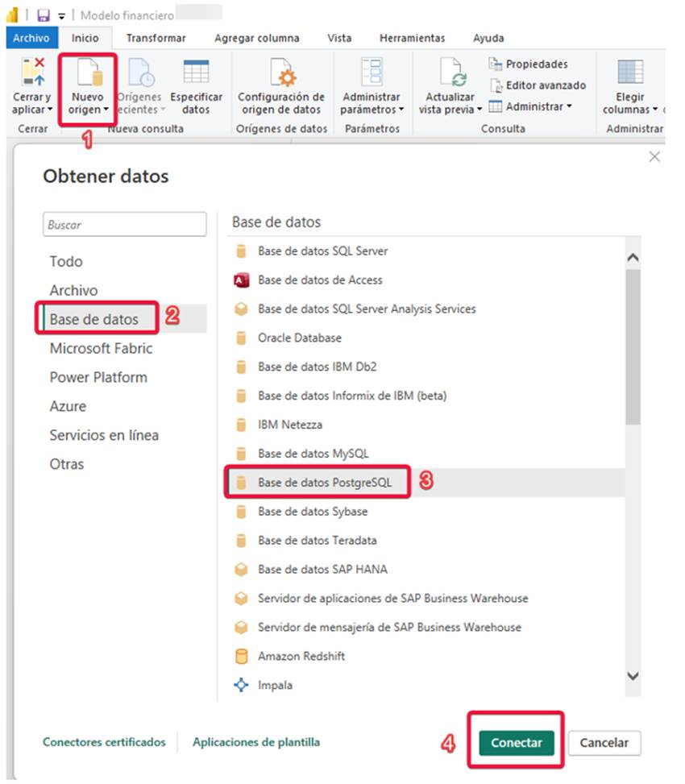685x784 pixels.
Task: Switch to the Transformar tab
Action: point(156,38)
